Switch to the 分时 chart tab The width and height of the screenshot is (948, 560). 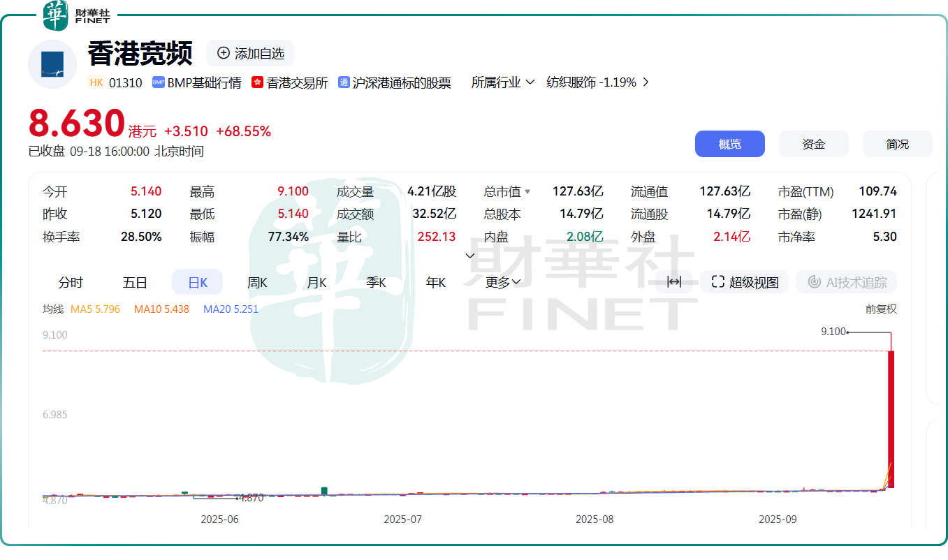(x=71, y=282)
